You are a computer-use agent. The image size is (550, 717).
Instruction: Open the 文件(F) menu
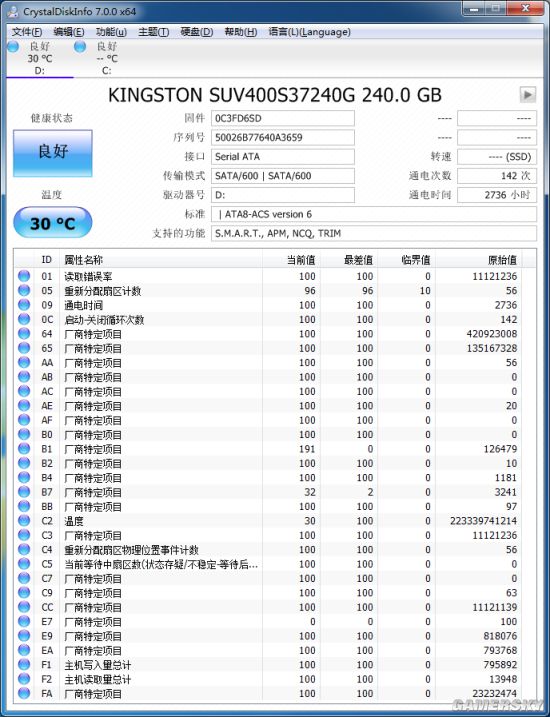(x=27, y=32)
